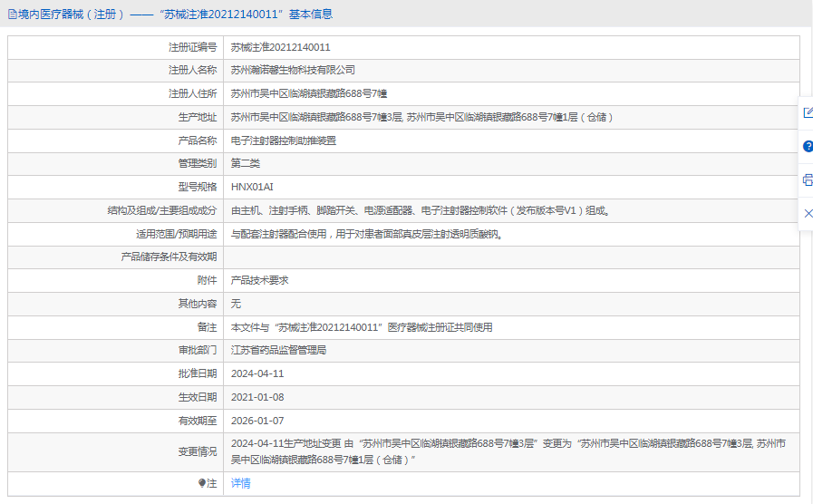Click the 变更情况 text starting 2024-04-11生产地址变更
The height and width of the screenshot is (504, 813).
(x=508, y=451)
